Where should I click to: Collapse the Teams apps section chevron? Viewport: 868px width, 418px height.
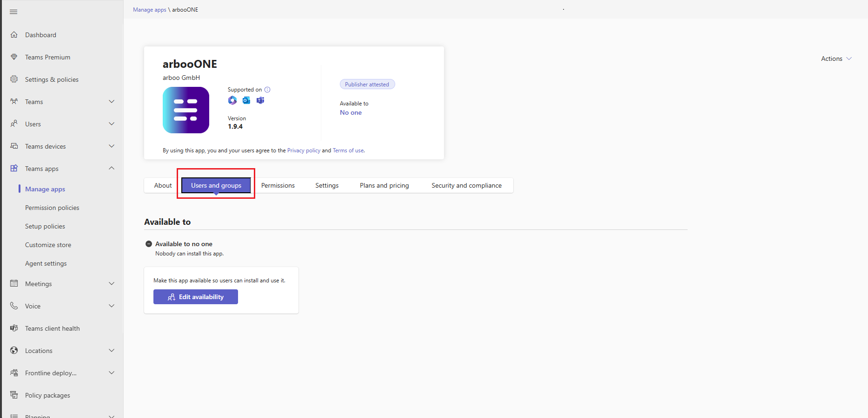[112, 168]
